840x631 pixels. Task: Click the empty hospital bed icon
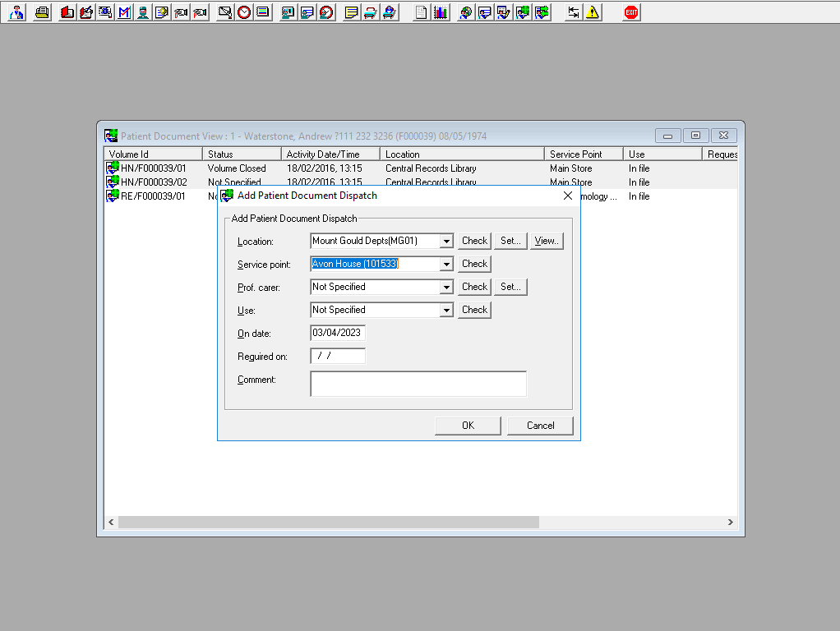(x=370, y=12)
